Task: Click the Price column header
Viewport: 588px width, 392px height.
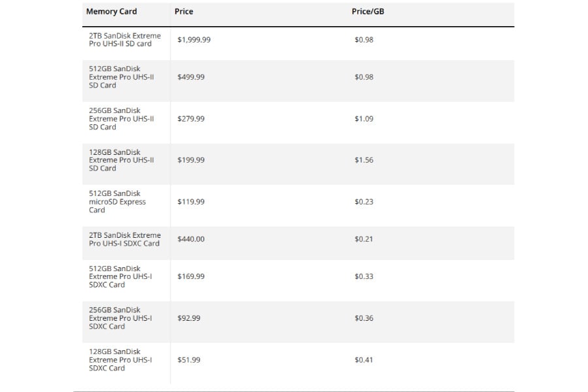Action: [x=184, y=12]
